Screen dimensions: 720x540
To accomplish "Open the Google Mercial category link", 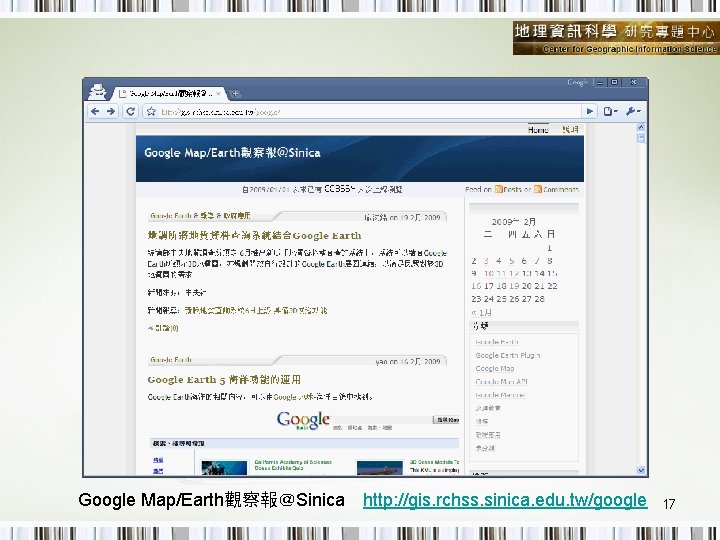I will [x=500, y=395].
